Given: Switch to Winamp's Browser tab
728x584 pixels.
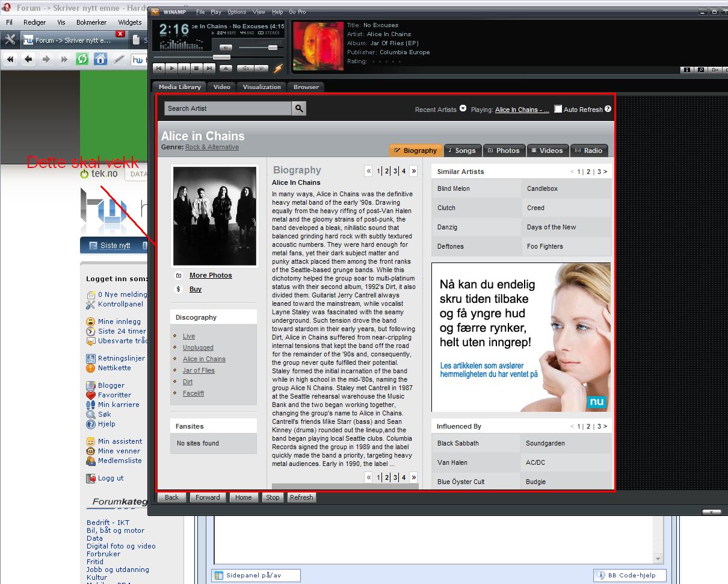Looking at the screenshot, I should tap(306, 87).
